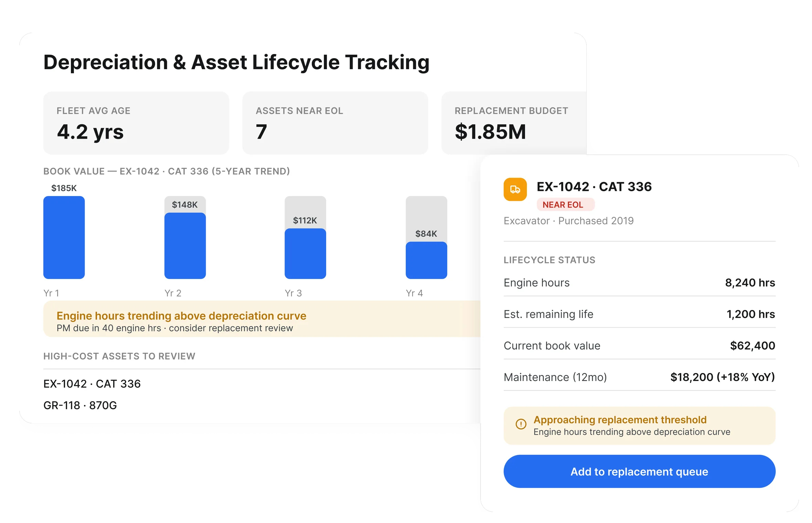Click the 1,200 hrs remaining life value
Viewport: 812px width, 523px height.
[751, 314]
